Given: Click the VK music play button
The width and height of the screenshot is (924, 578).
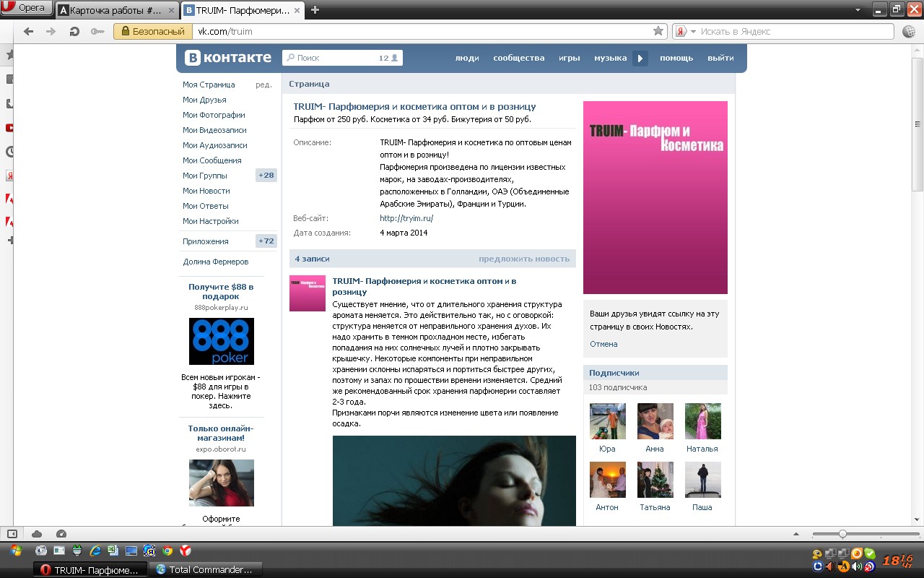Looking at the screenshot, I should (x=640, y=59).
